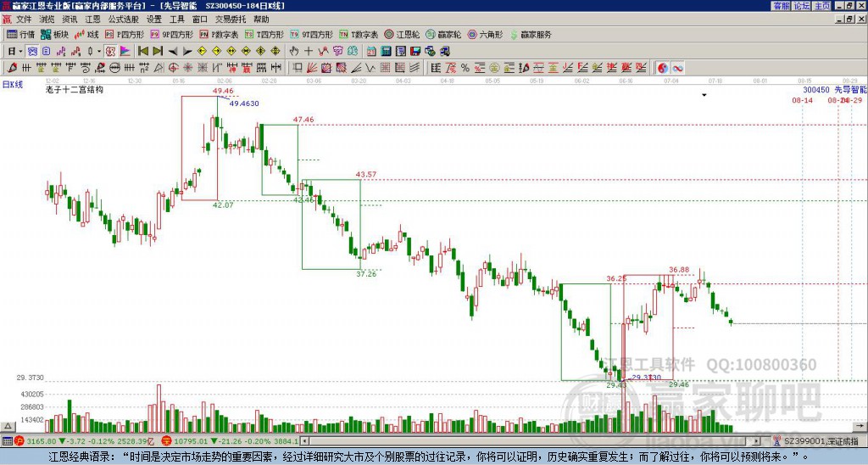Open the 公式选股 menu

click(x=124, y=20)
